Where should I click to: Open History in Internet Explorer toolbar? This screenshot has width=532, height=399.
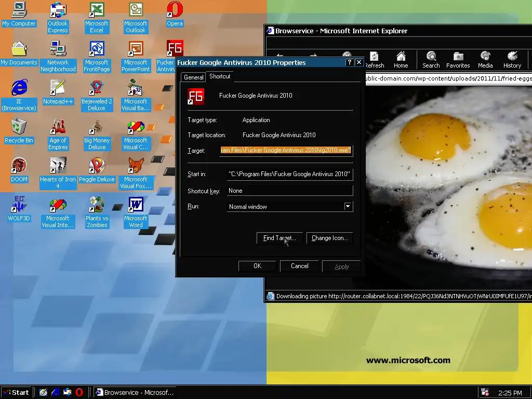[512, 60]
